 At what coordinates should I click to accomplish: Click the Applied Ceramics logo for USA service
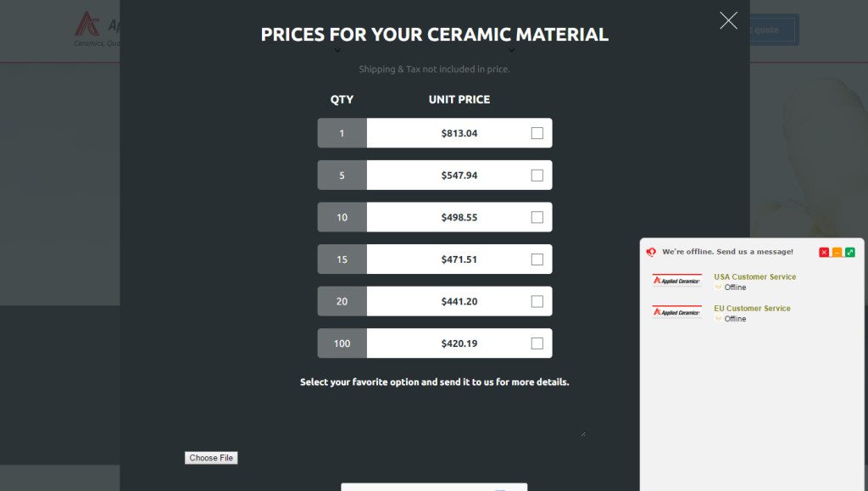[676, 280]
